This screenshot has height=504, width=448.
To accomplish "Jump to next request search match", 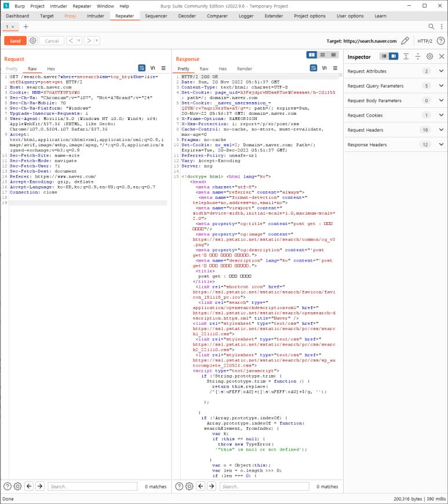I will pyautogui.click(x=40, y=487).
